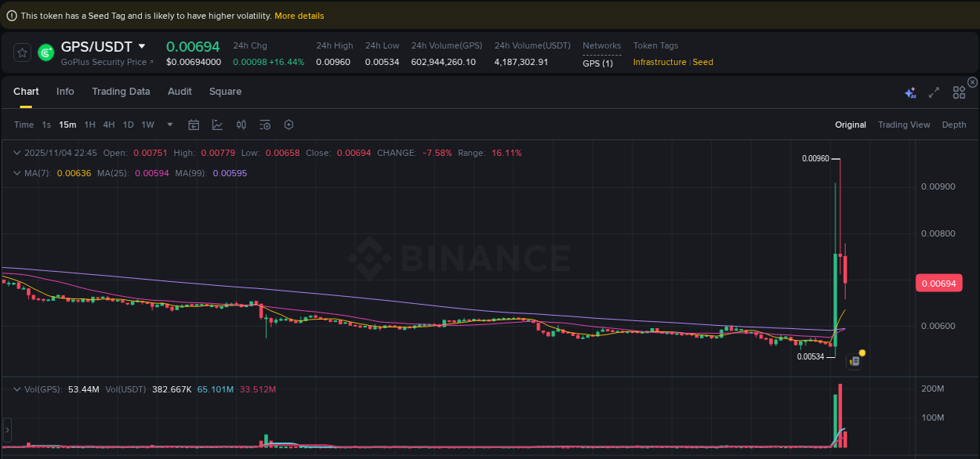Switch to the Trading Data tab
The width and height of the screenshot is (980, 459).
click(x=121, y=92)
